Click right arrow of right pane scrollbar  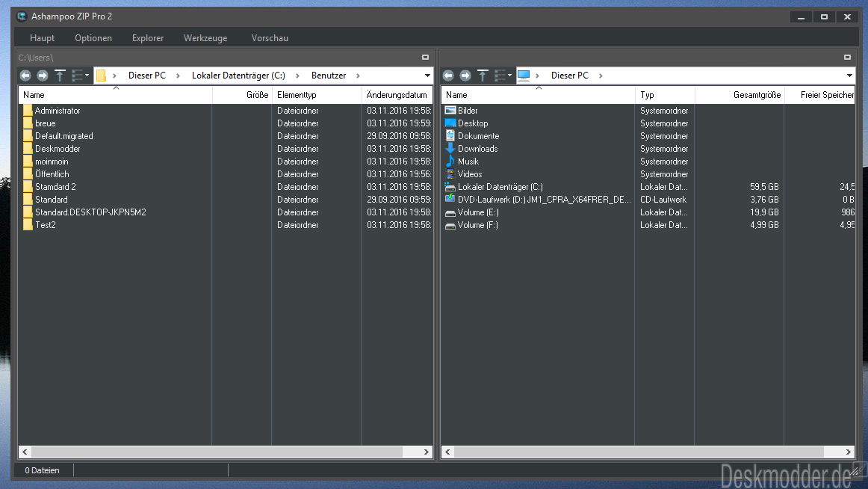(848, 452)
